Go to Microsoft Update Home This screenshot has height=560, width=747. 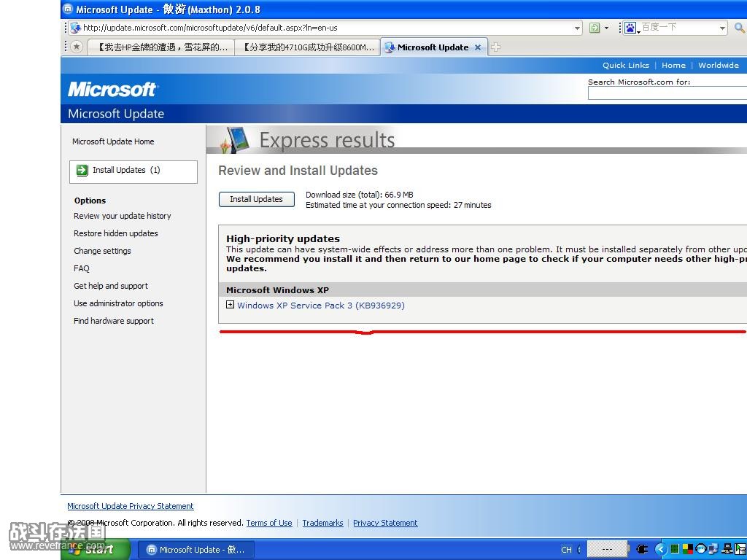click(113, 141)
